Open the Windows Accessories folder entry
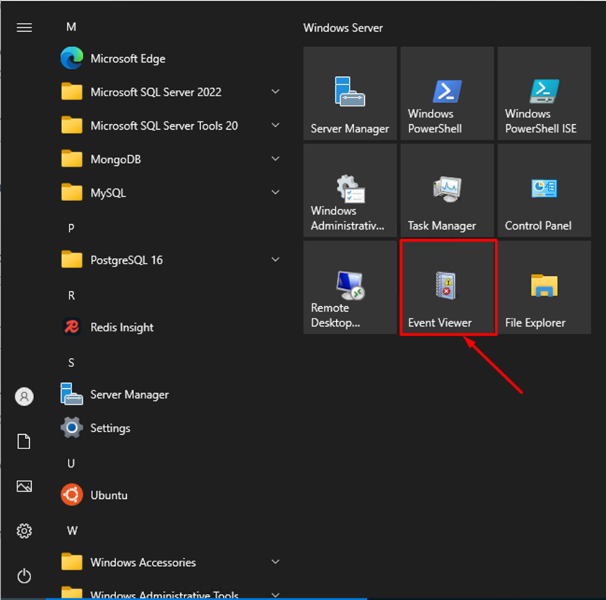The width and height of the screenshot is (606, 600). [170, 562]
